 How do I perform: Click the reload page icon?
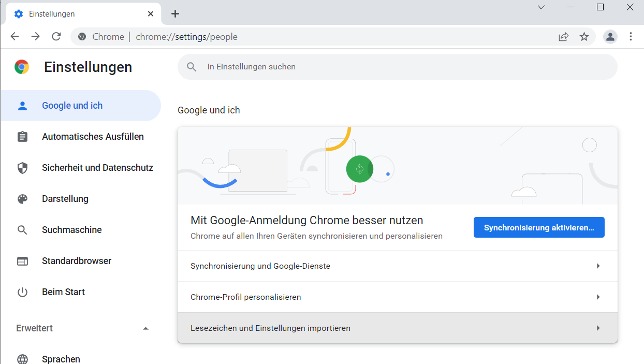(56, 36)
